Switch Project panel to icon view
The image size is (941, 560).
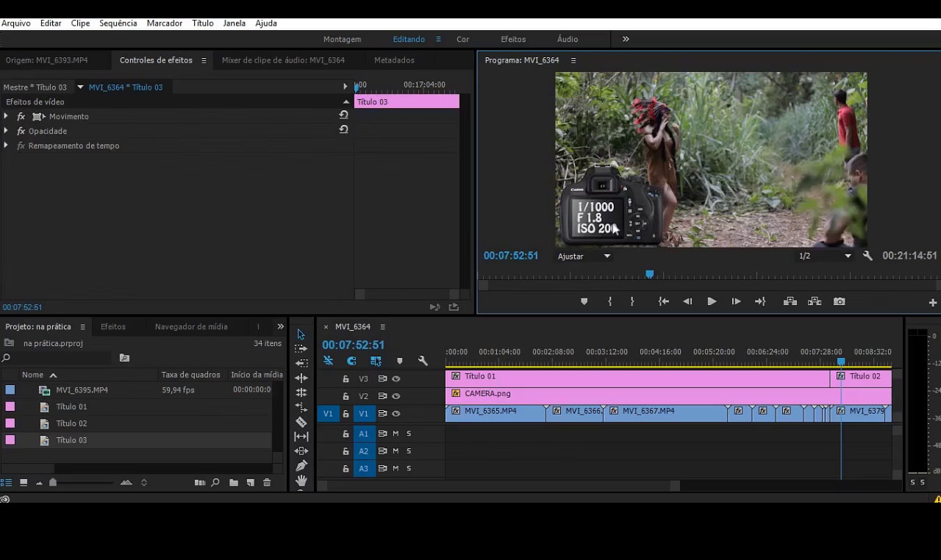coord(24,483)
